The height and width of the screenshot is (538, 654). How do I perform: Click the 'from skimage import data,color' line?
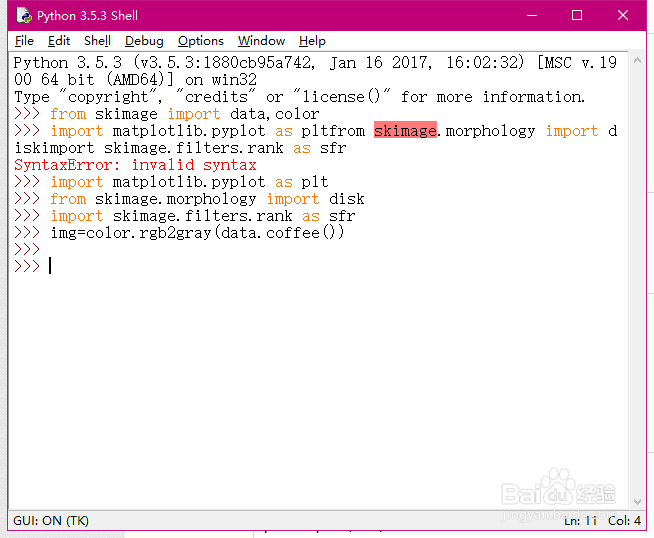point(185,114)
